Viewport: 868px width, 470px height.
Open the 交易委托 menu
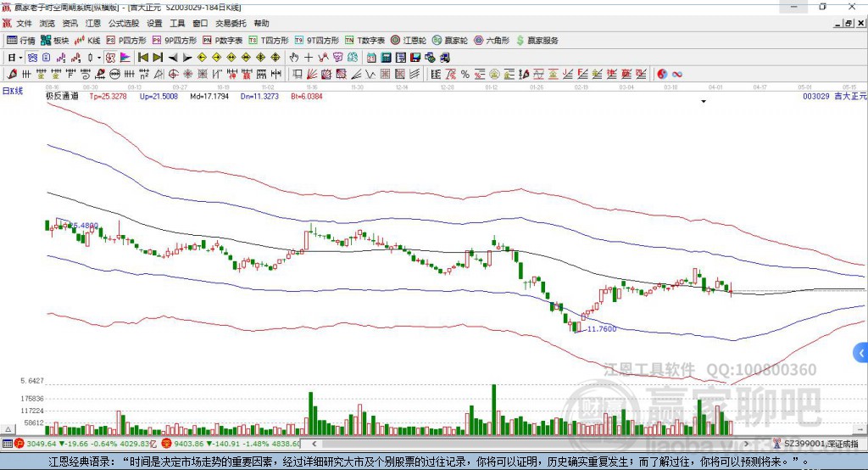coord(231,23)
